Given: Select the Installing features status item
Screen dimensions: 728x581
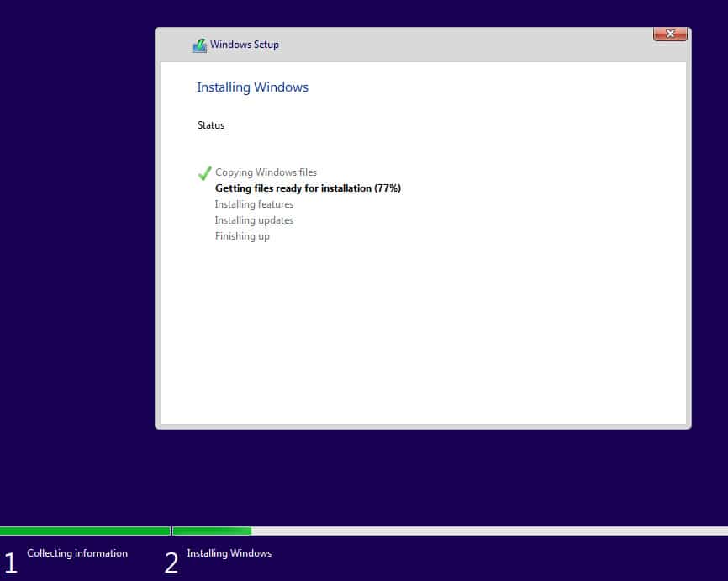Looking at the screenshot, I should point(254,204).
